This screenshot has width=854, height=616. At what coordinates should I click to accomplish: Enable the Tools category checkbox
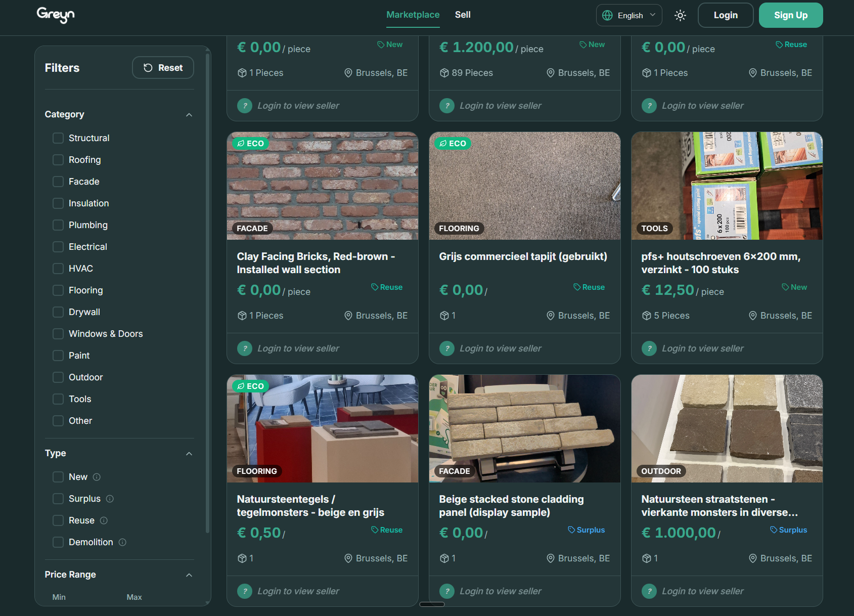coord(58,399)
